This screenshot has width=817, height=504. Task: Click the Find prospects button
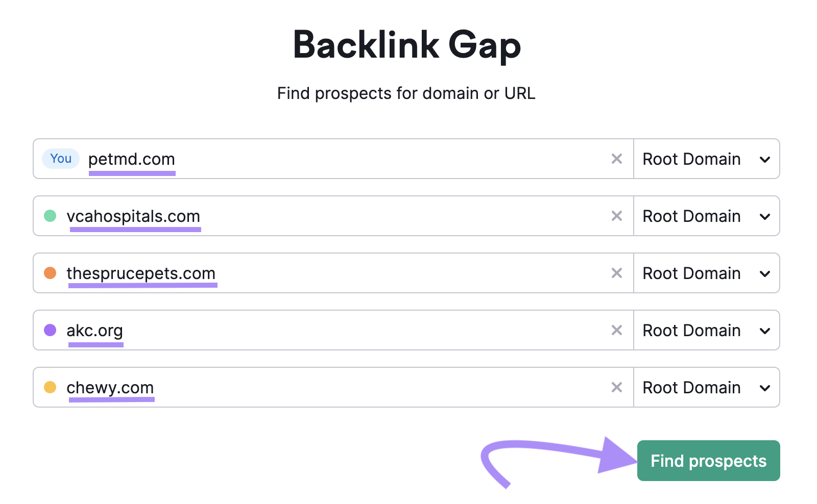pyautogui.click(x=708, y=461)
